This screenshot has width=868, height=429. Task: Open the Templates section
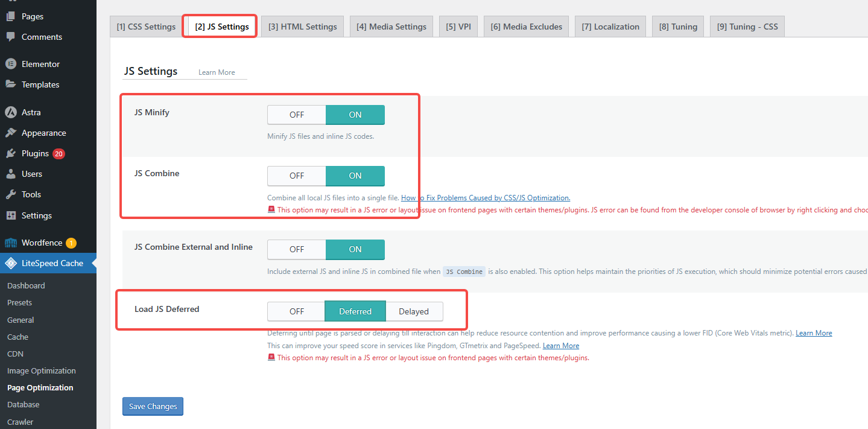[x=40, y=84]
